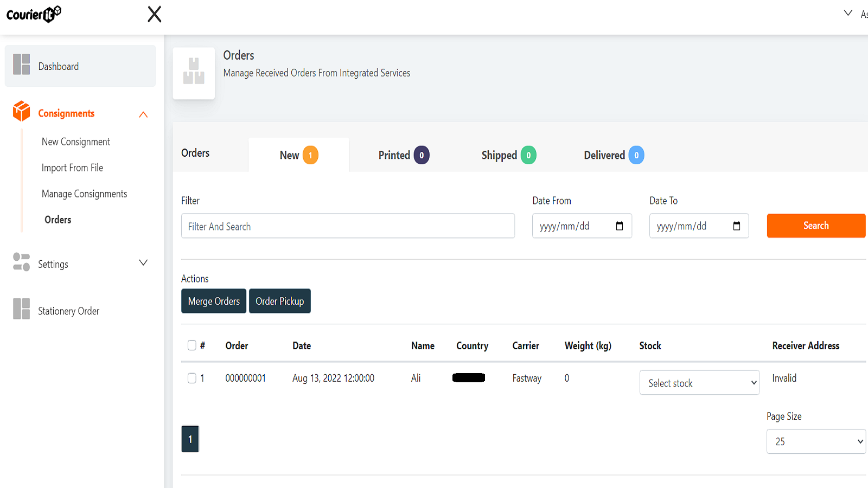Screen dimensions: 868x488
Task: Expand the Settings menu chevron
Action: pyautogui.click(x=143, y=263)
